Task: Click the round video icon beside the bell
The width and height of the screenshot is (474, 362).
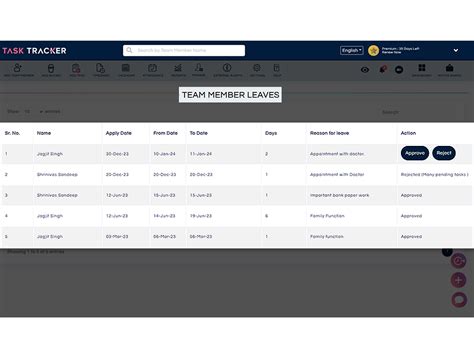Action: coord(399,70)
